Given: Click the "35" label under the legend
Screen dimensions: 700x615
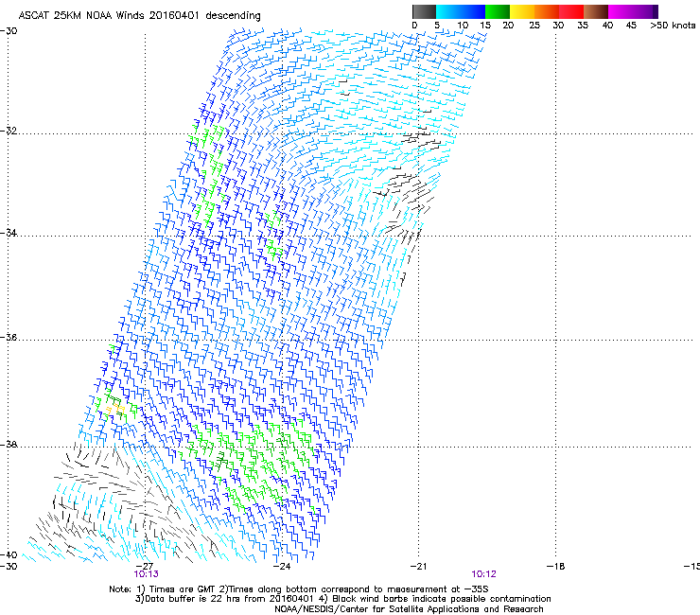Looking at the screenshot, I should pos(583,26).
